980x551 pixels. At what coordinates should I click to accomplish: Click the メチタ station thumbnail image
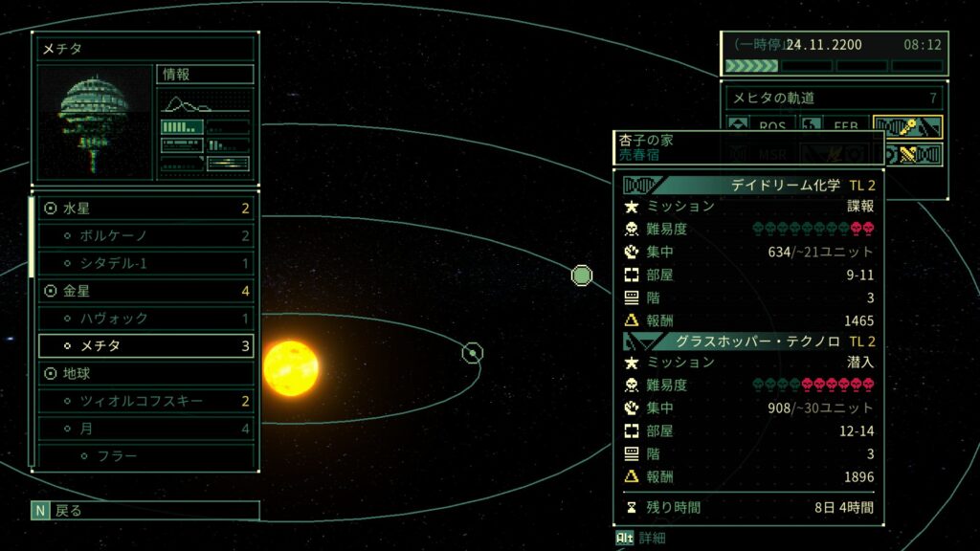tap(95, 122)
